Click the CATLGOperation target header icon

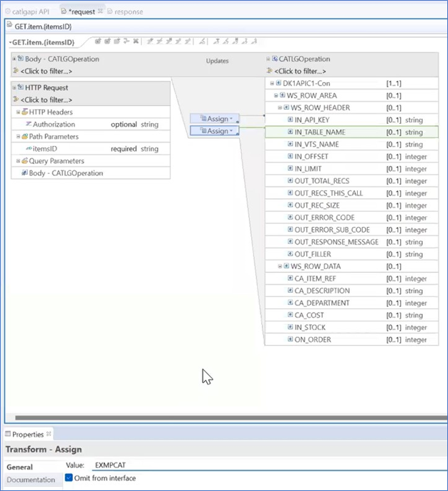coord(275,59)
